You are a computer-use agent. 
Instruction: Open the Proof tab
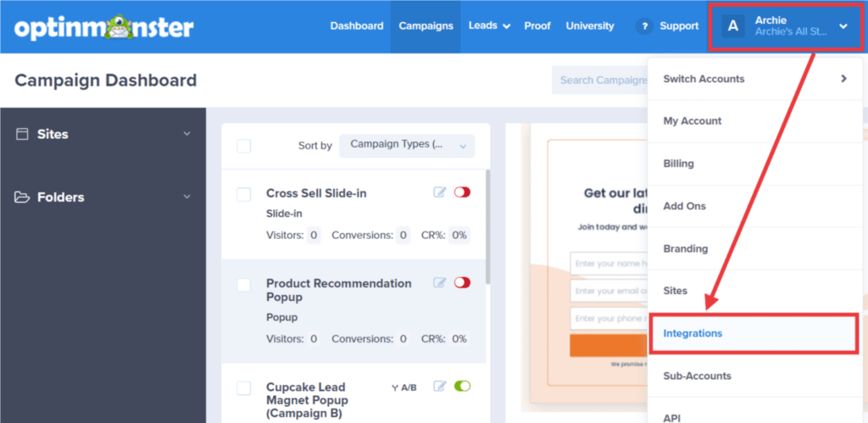coord(537,26)
